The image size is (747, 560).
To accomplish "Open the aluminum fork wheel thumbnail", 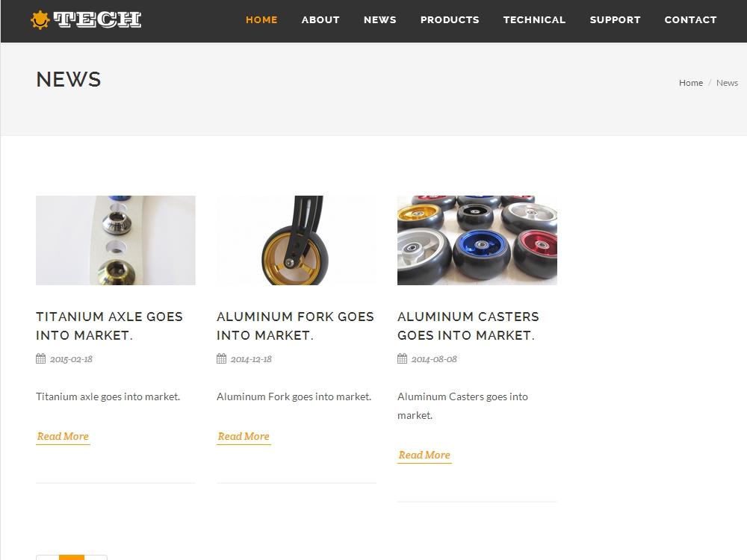I will click(x=297, y=240).
